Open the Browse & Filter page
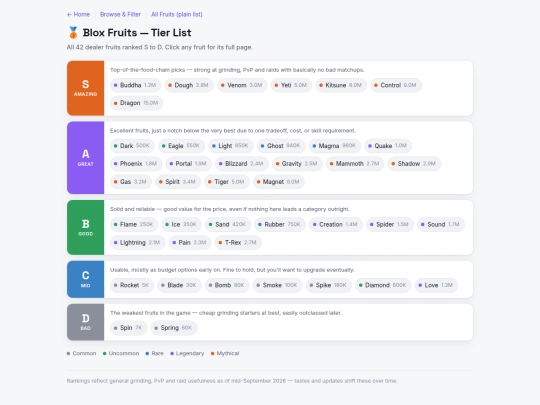 click(120, 14)
